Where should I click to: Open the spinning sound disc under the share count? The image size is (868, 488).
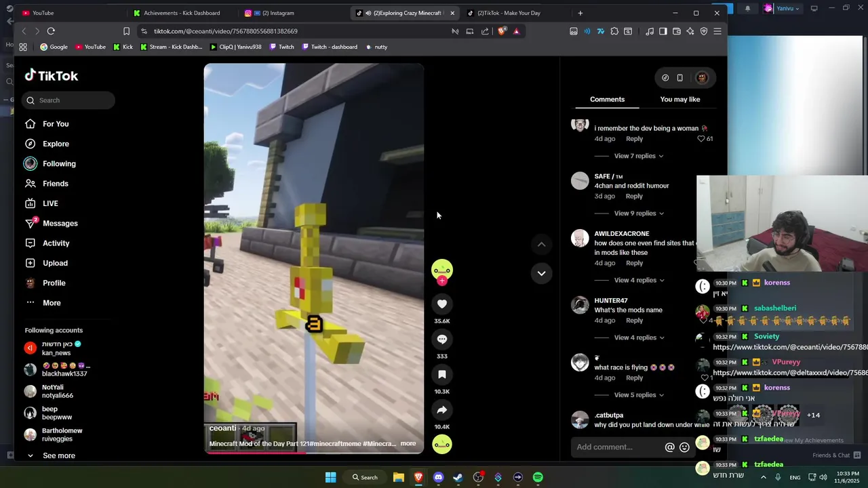pyautogui.click(x=441, y=444)
